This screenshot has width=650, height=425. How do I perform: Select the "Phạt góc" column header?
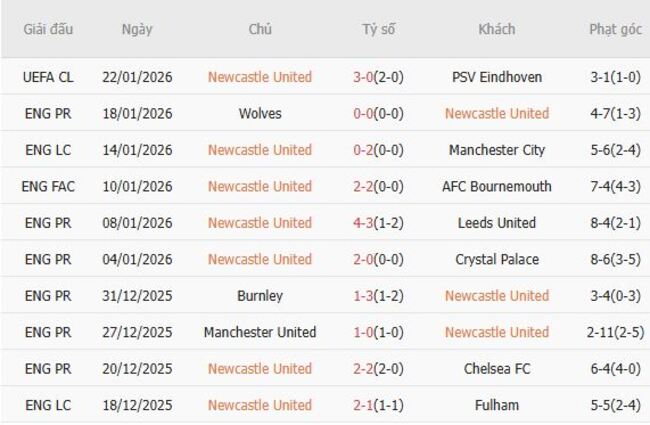pyautogui.click(x=615, y=29)
